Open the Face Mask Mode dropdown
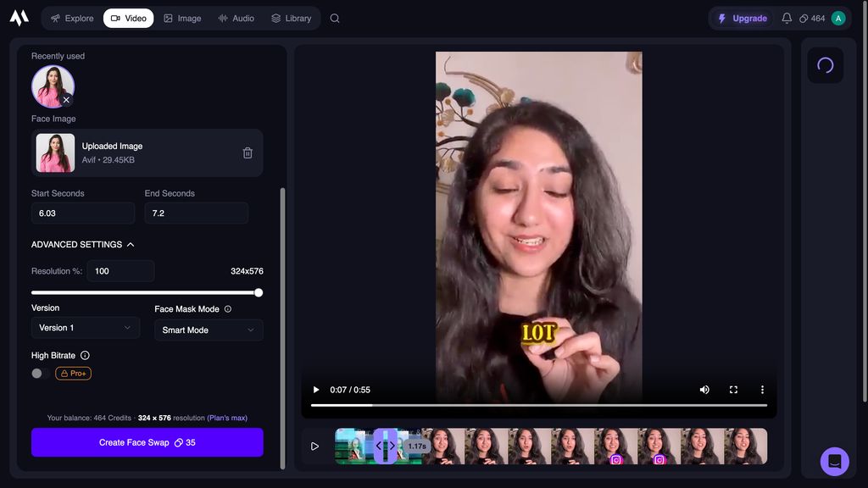This screenshot has height=488, width=868. [x=208, y=330]
